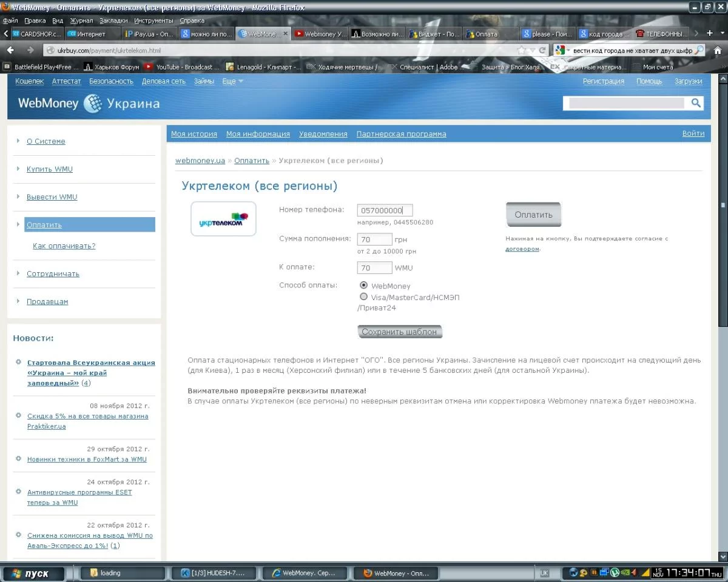Open the Купить WMU sidebar link

click(x=49, y=169)
